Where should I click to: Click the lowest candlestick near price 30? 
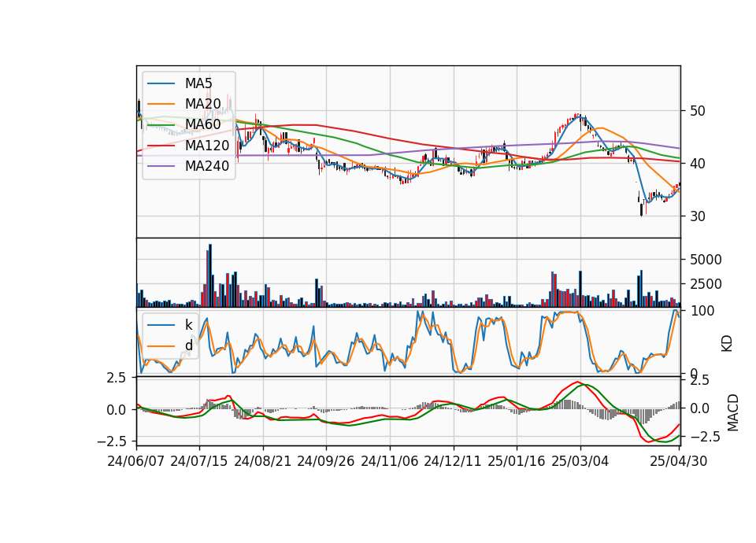pyautogui.click(x=641, y=209)
